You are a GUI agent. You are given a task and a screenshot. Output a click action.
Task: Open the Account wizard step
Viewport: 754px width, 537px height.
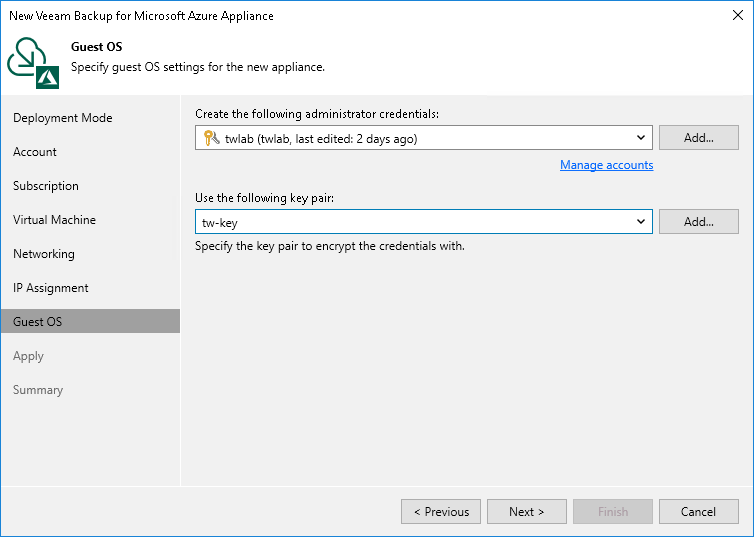pos(35,152)
